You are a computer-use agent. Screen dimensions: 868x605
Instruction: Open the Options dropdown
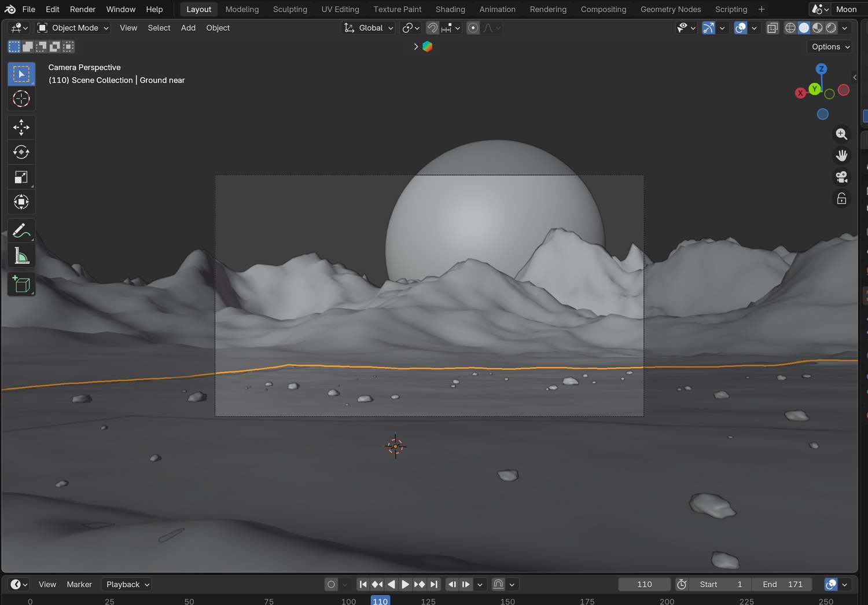coord(830,47)
